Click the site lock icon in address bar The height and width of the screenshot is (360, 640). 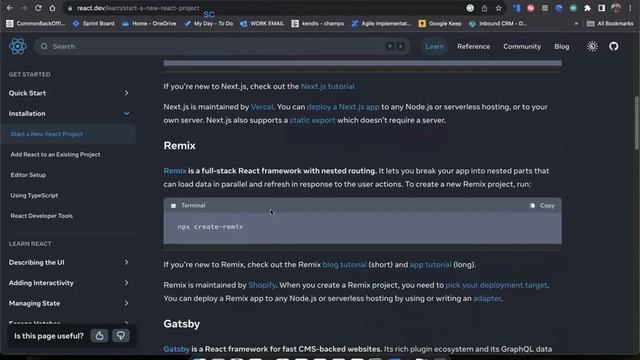[x=70, y=8]
